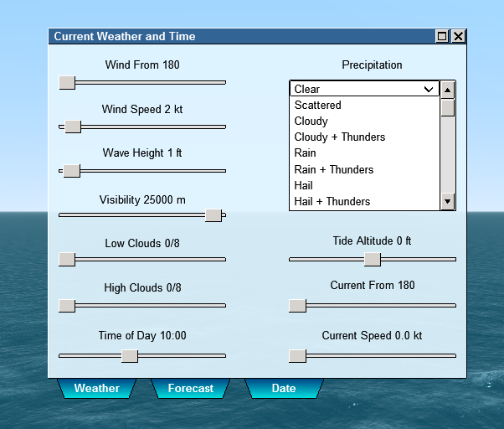Click the Wave Height 1 ft slider handle
This screenshot has height=429, width=504.
pos(71,171)
